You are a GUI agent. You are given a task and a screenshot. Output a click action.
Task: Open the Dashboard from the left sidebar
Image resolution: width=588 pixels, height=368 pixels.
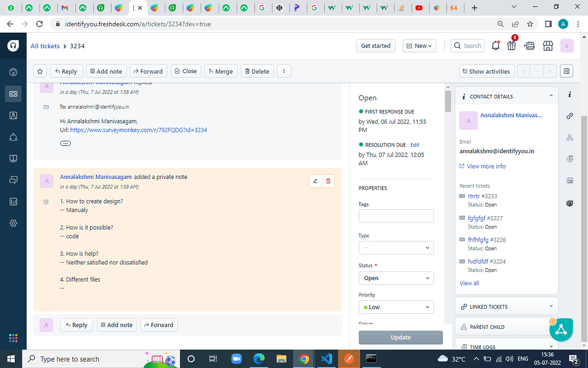(13, 72)
